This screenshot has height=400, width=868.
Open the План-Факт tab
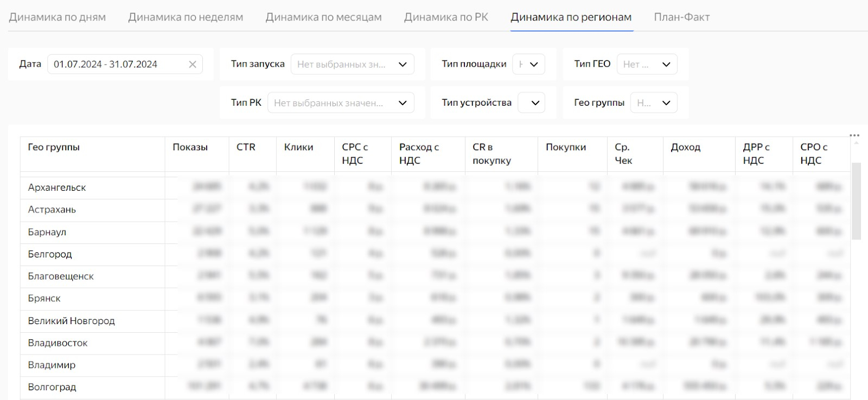tap(681, 17)
